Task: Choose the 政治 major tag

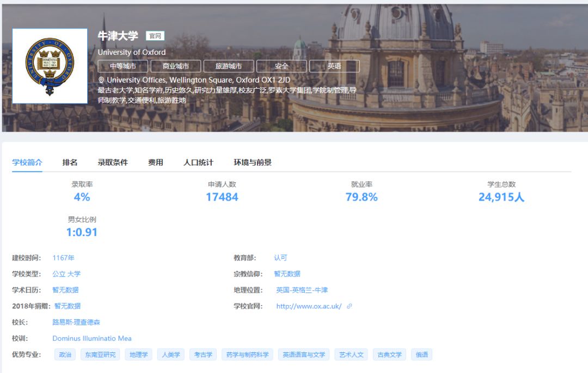Action: (x=65, y=355)
